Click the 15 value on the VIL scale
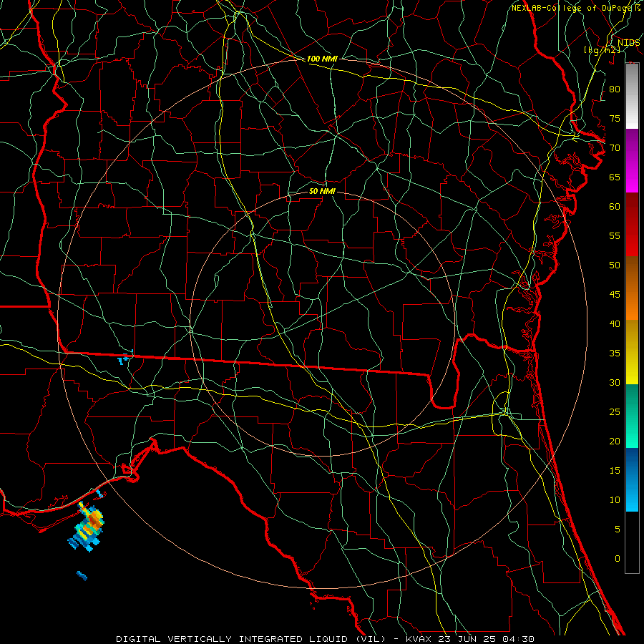 coord(615,471)
